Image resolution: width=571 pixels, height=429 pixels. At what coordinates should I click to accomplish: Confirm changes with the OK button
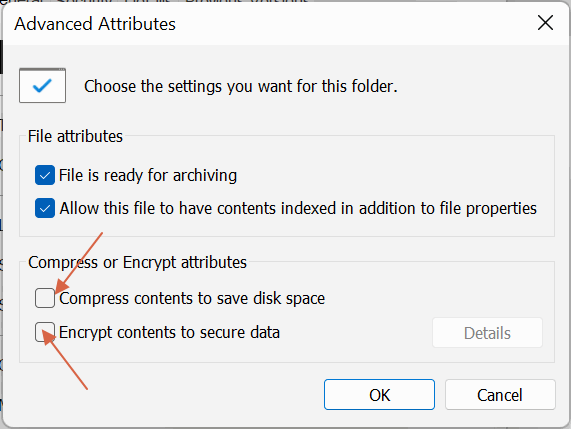379,395
